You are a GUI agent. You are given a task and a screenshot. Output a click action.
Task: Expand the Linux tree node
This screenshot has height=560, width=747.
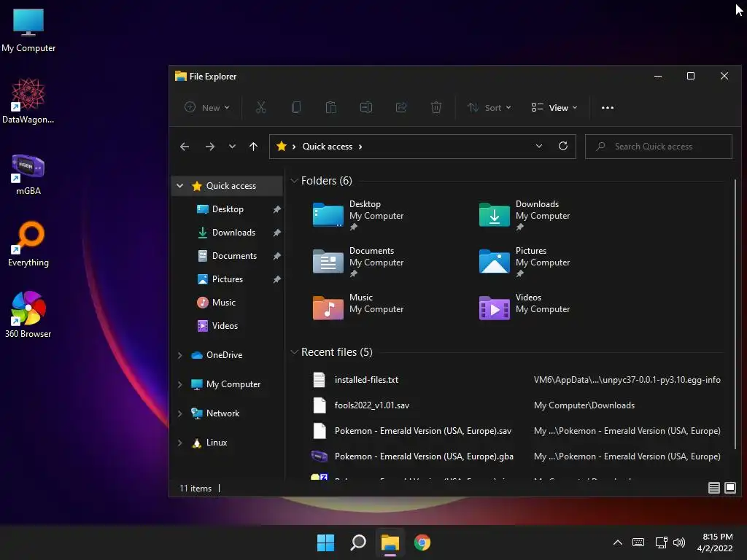point(179,443)
